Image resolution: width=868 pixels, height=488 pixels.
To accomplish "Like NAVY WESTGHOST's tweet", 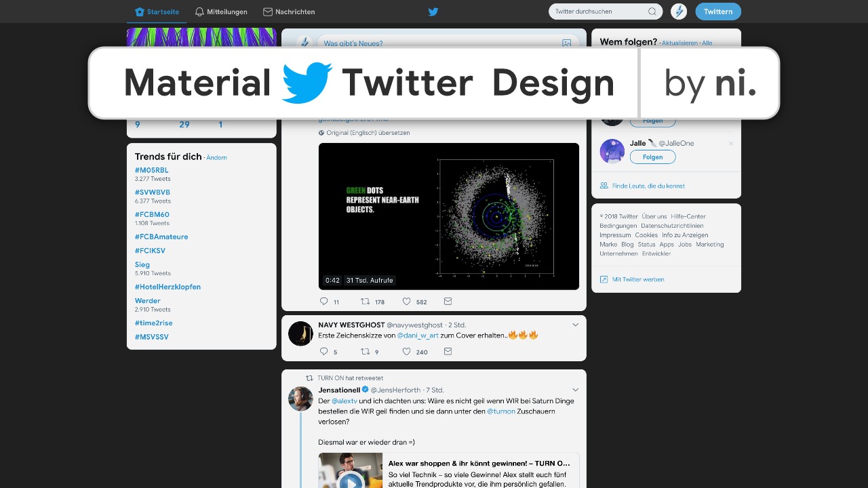I will point(406,352).
